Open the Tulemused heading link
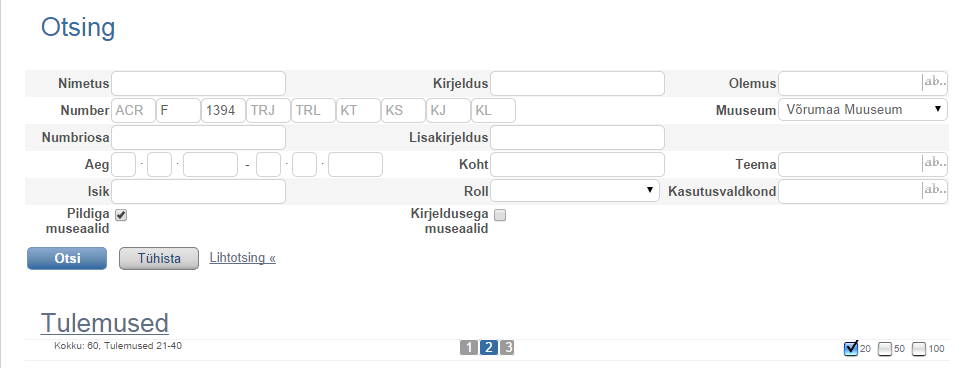The height and width of the screenshot is (368, 970). (105, 323)
